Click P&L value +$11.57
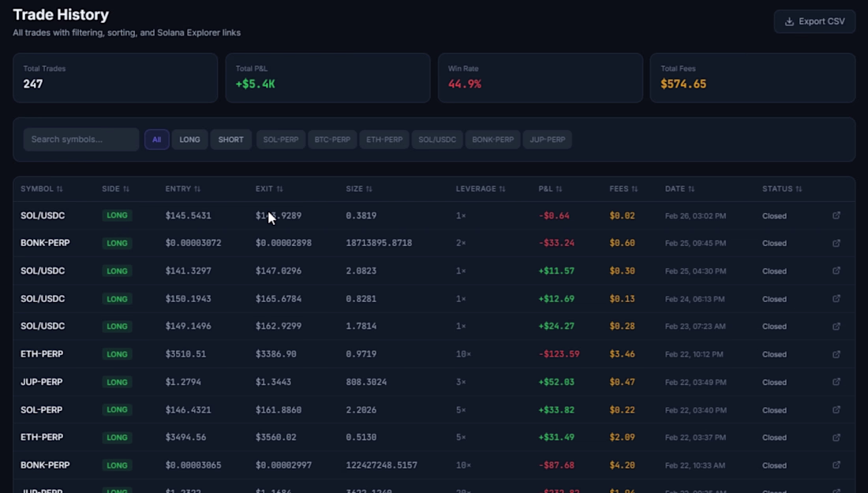Viewport: 868px width, 493px height. (x=556, y=271)
